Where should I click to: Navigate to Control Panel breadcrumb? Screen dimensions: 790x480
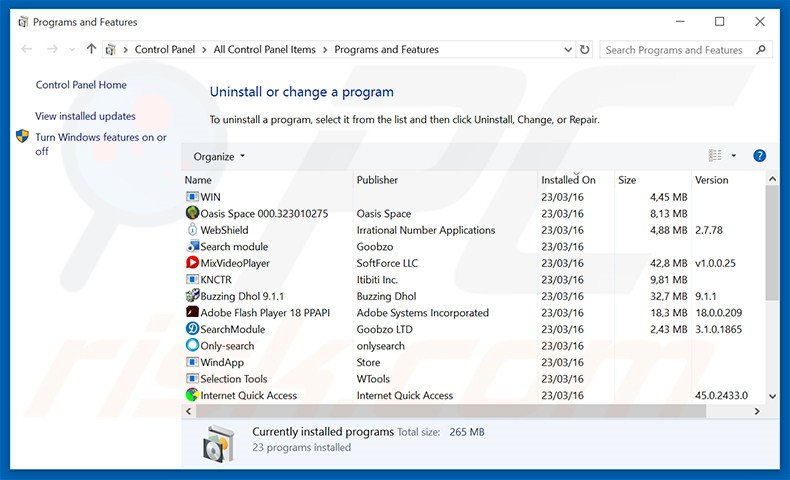(165, 49)
